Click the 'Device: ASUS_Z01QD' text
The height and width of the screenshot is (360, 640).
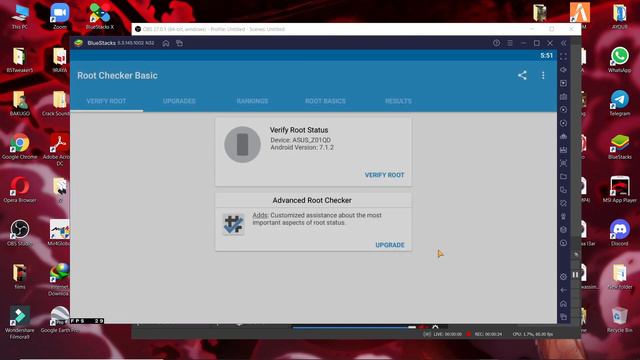(x=300, y=140)
